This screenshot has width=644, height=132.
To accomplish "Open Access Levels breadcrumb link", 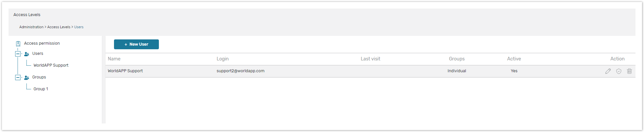I will [59, 27].
